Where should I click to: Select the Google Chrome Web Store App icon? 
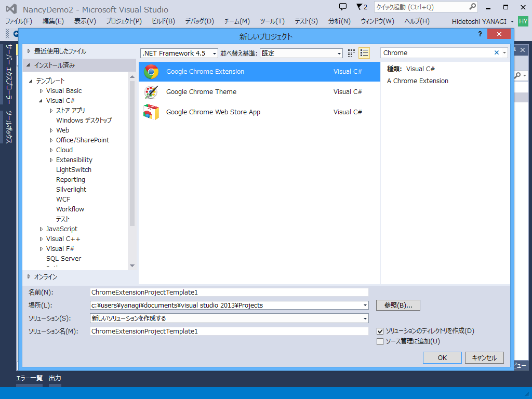click(151, 112)
